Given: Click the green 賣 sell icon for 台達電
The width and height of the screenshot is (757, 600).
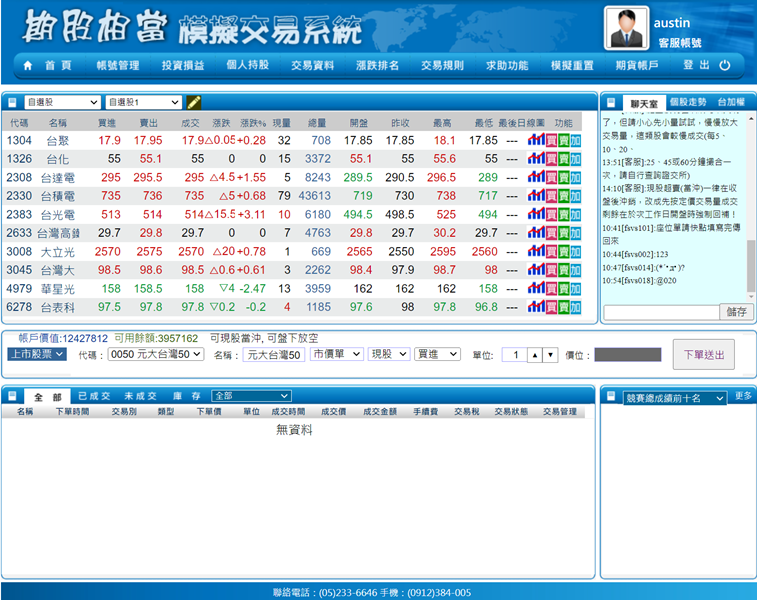Looking at the screenshot, I should pos(563,177).
